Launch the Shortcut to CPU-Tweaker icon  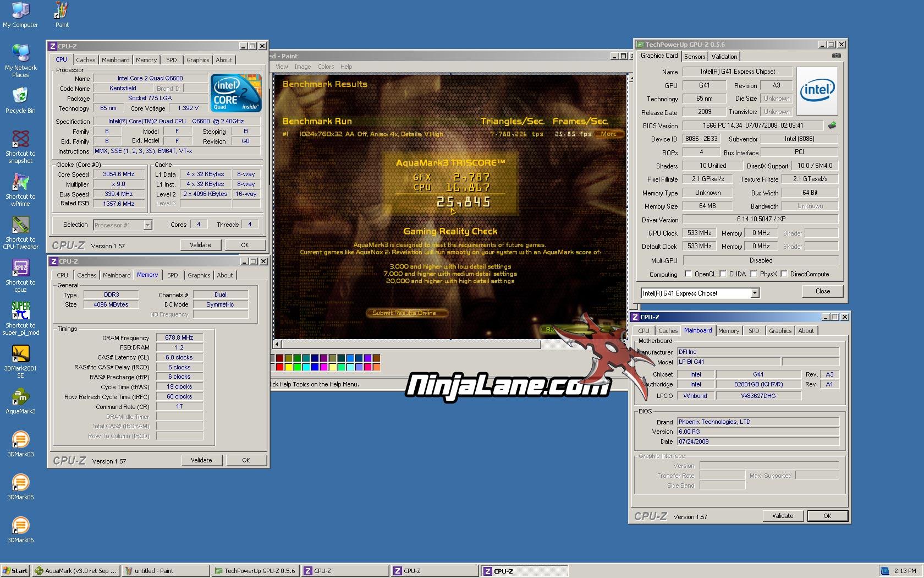[x=20, y=232]
